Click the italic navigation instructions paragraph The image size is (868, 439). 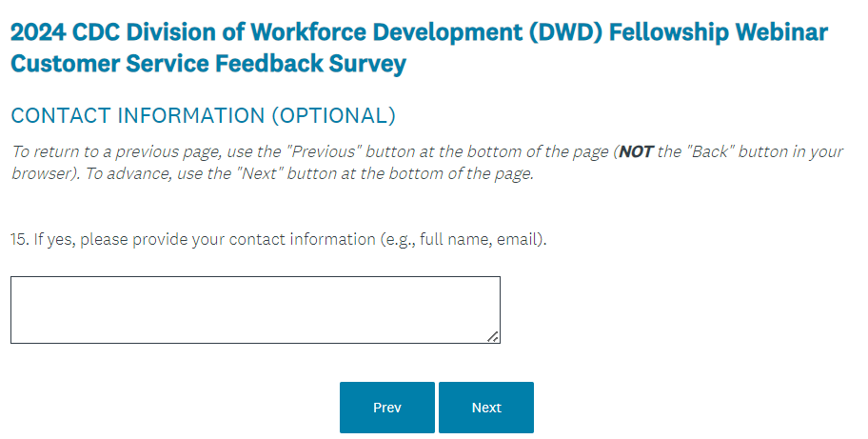click(425, 163)
